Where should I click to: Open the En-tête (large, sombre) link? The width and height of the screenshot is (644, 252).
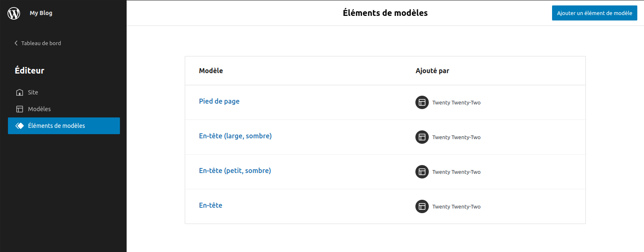coord(235,136)
